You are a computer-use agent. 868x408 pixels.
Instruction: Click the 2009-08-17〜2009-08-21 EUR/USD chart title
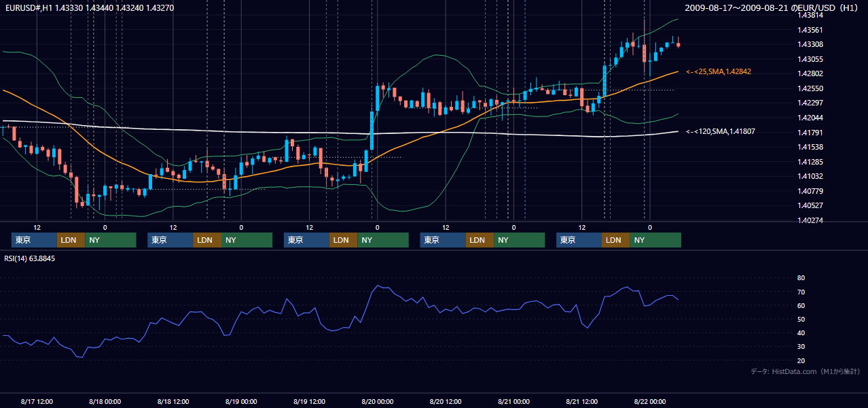pyautogui.click(x=773, y=7)
